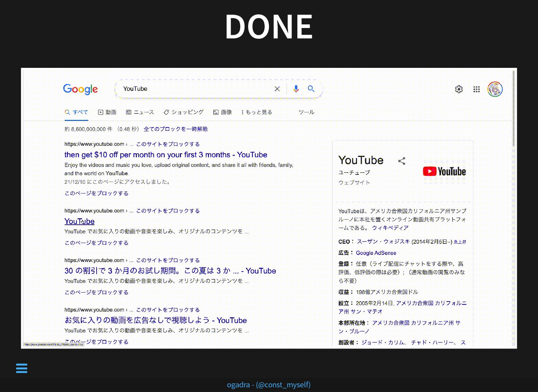Image resolution: width=538 pixels, height=392 pixels.
Task: Switch to the 画像 tab
Action: tap(222, 112)
